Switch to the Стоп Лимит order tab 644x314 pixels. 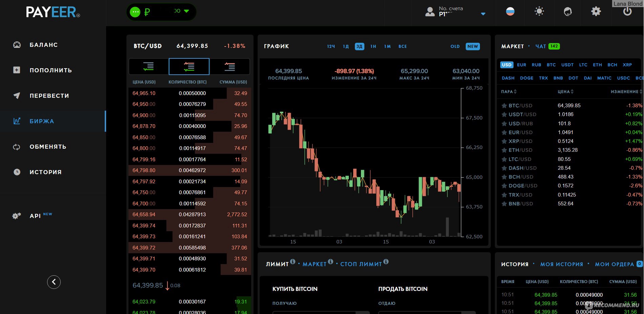pos(361,264)
